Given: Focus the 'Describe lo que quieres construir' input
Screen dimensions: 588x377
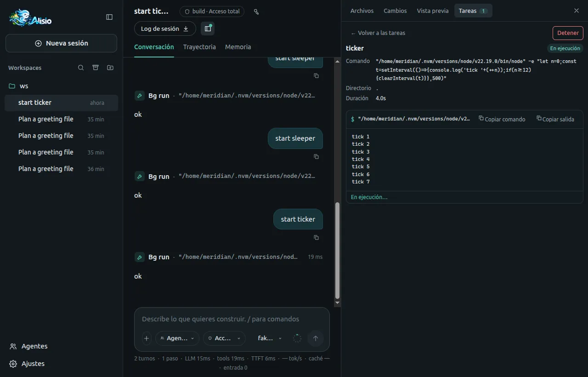Looking at the screenshot, I should [x=232, y=319].
